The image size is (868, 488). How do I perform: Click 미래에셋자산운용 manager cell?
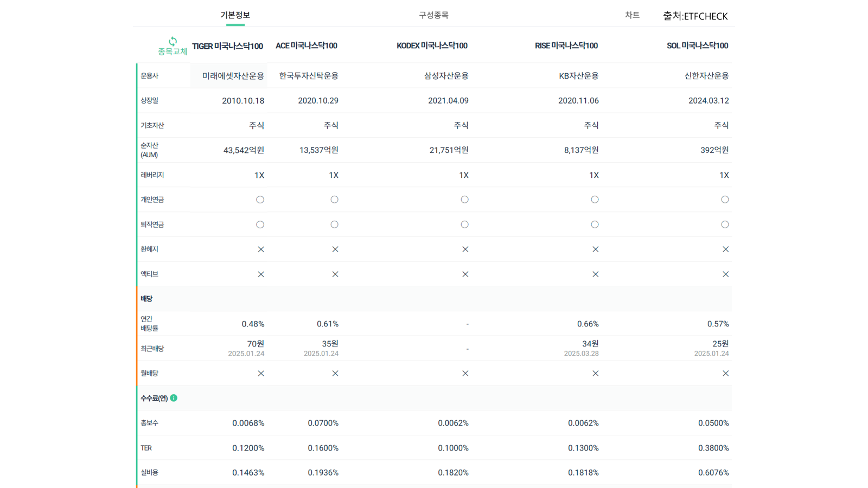tap(233, 76)
